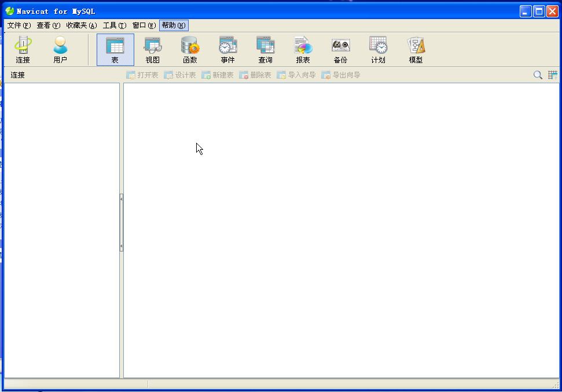This screenshot has height=392, width=562.
Task: Select the 查询 (Query) toolbar icon
Action: tap(266, 50)
